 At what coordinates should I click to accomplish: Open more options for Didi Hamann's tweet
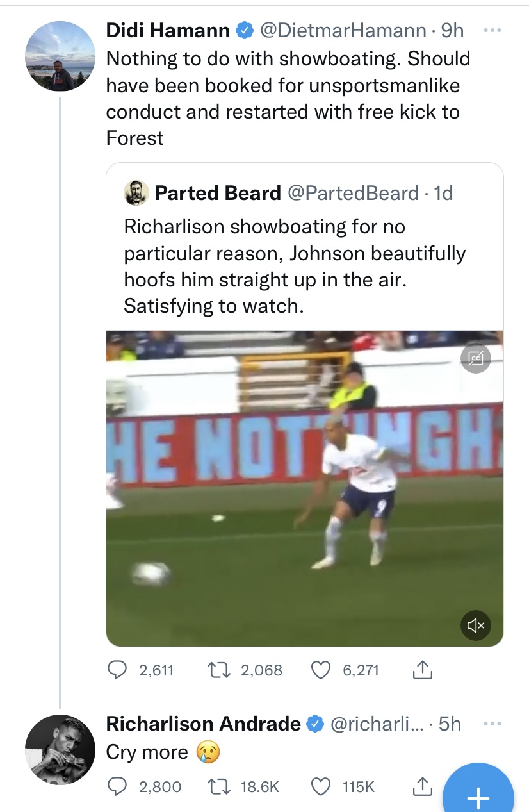[493, 30]
